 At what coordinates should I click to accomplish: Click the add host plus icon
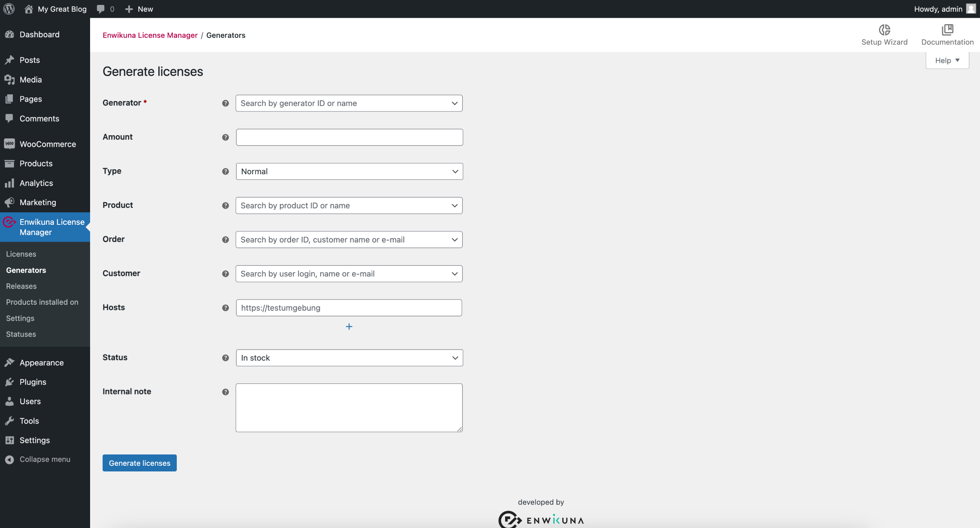[x=349, y=327]
